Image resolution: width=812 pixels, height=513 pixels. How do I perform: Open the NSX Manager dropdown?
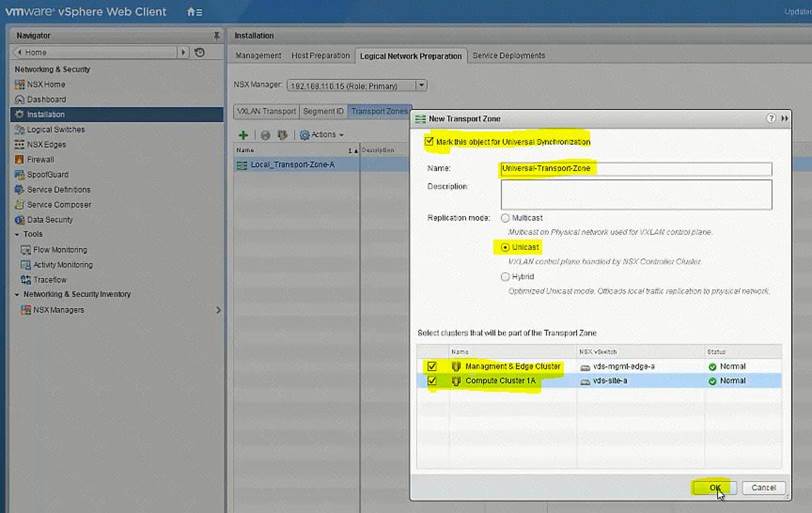pyautogui.click(x=421, y=85)
